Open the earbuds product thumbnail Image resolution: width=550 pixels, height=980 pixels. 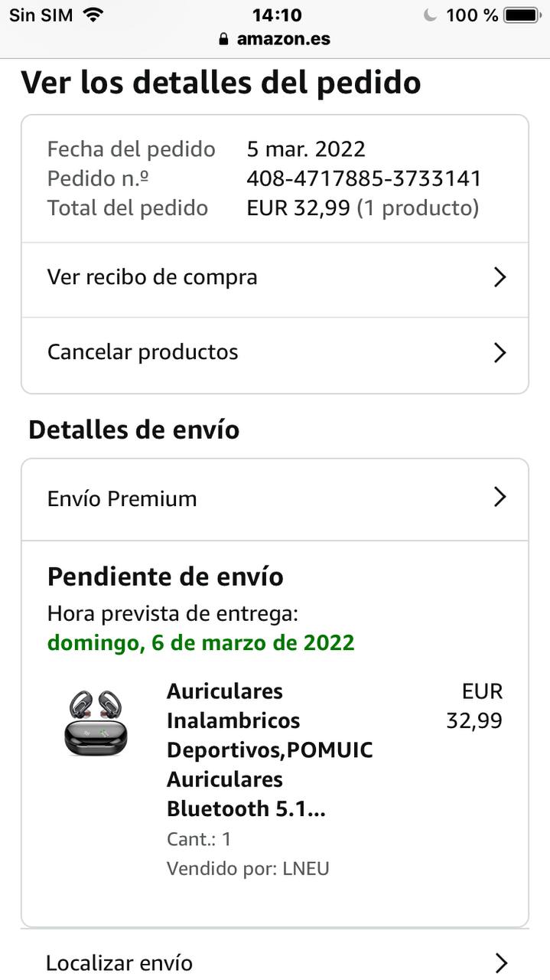pyautogui.click(x=95, y=724)
